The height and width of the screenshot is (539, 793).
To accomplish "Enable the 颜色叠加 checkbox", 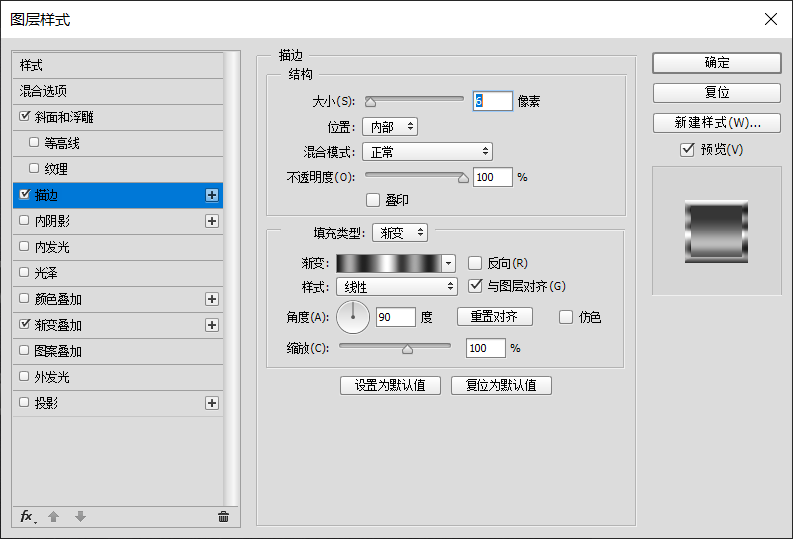I will click(24, 298).
